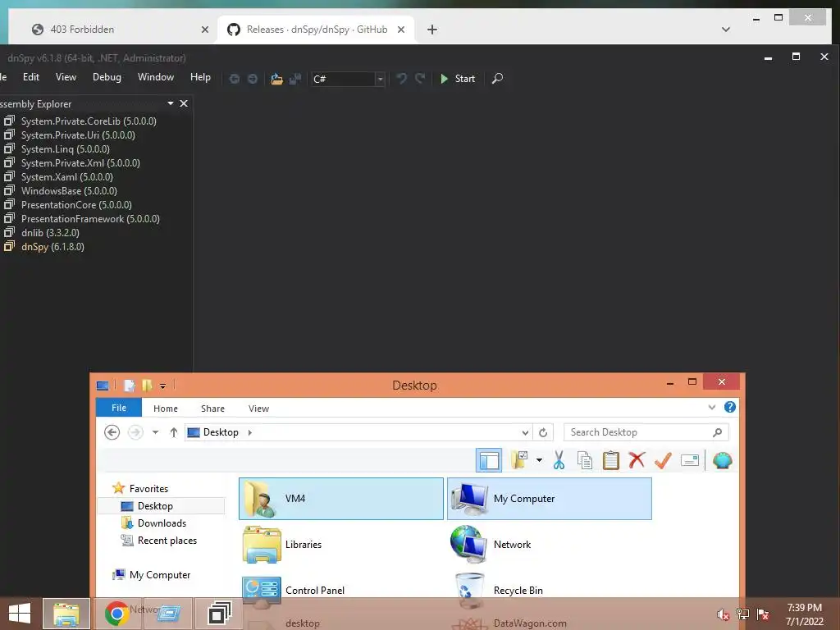Screen dimensions: 840x630
Task: Click the orange checkmark Properties icon
Action: (x=663, y=460)
